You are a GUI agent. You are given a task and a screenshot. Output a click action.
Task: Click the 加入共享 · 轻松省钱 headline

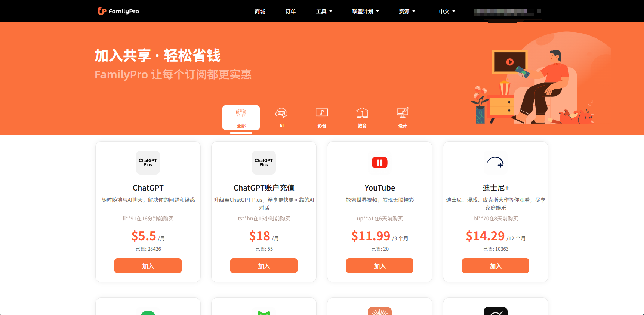157,55
